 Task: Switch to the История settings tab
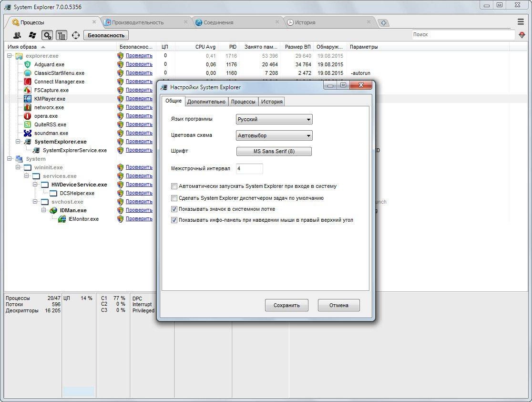[x=272, y=102]
